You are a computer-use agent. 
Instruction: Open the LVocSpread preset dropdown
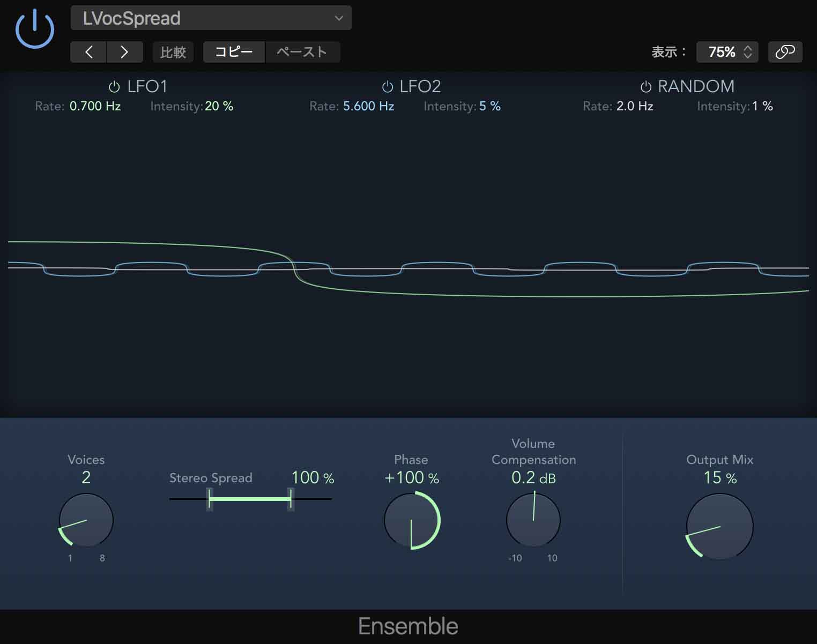[x=211, y=18]
